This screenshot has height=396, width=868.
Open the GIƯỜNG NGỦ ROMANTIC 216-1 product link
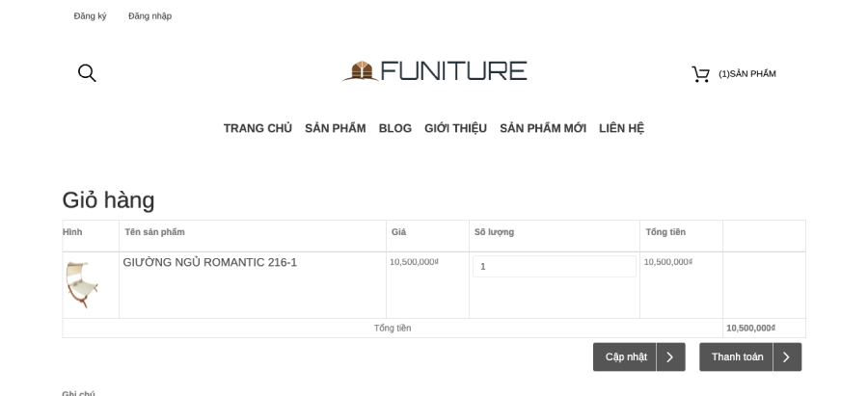[x=210, y=263]
